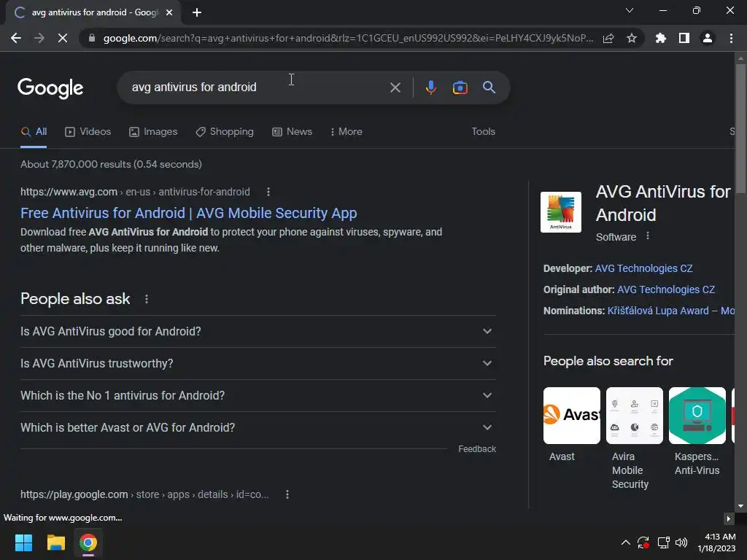Open Chrome's three-dot menu

point(731,38)
